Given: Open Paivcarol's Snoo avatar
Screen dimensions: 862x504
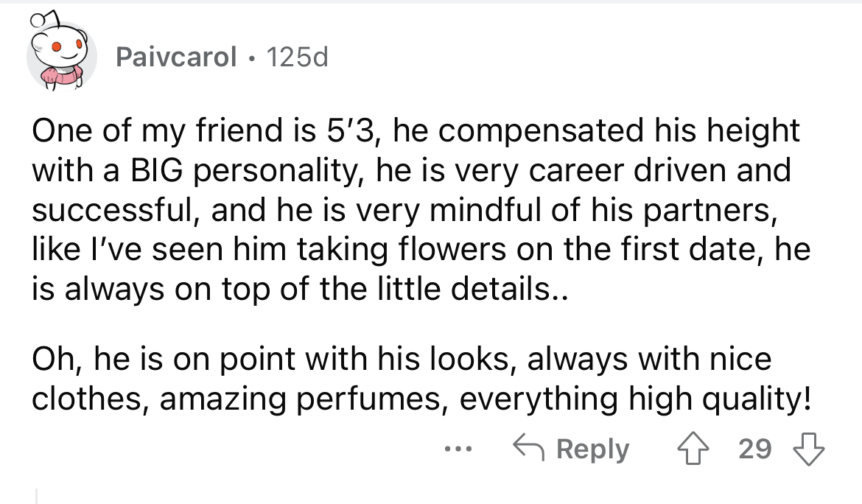Looking at the screenshot, I should pyautogui.click(x=59, y=54).
